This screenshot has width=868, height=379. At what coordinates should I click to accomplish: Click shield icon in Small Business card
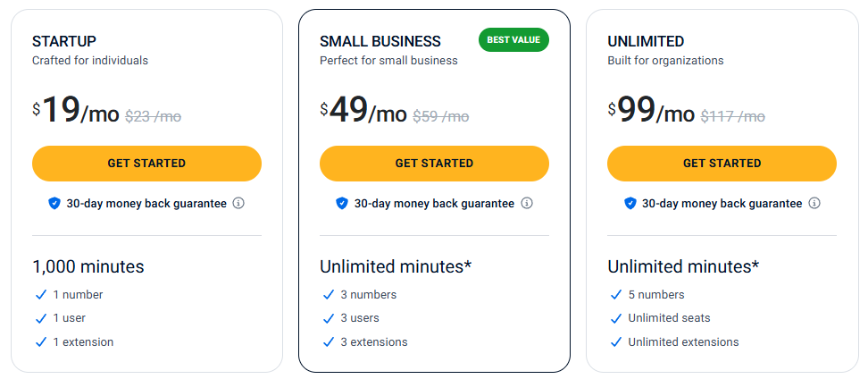(x=342, y=203)
